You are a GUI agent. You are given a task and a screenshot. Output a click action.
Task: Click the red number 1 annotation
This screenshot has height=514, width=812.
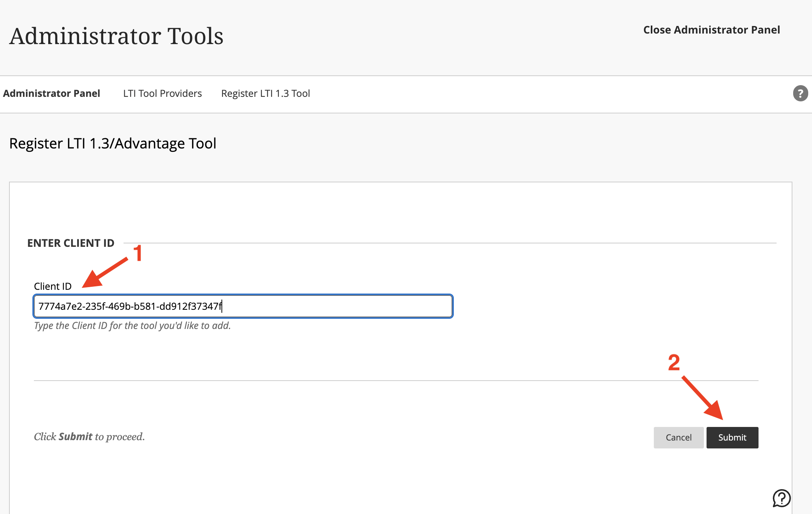(x=138, y=253)
